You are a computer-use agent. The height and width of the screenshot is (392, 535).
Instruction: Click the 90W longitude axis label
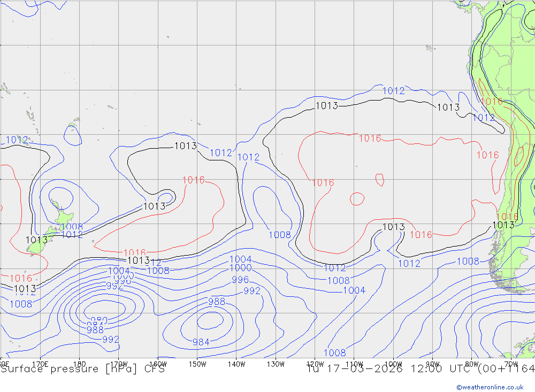click(432, 364)
